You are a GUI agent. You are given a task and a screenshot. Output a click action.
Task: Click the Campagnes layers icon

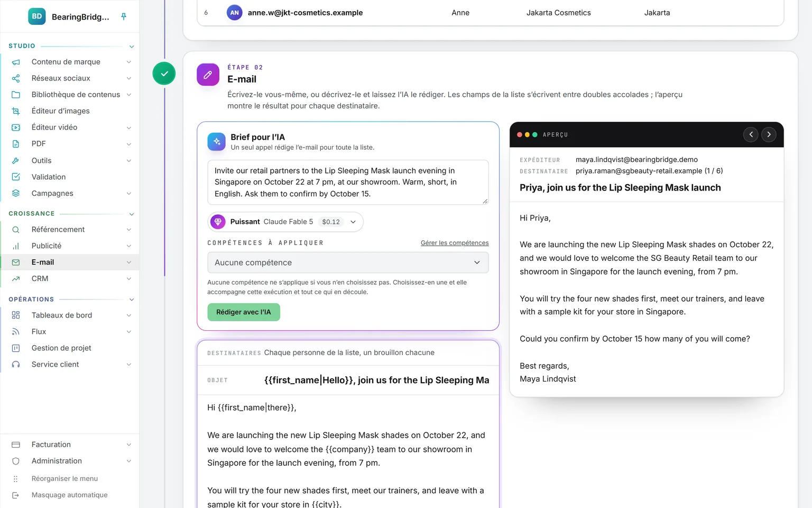(x=16, y=193)
